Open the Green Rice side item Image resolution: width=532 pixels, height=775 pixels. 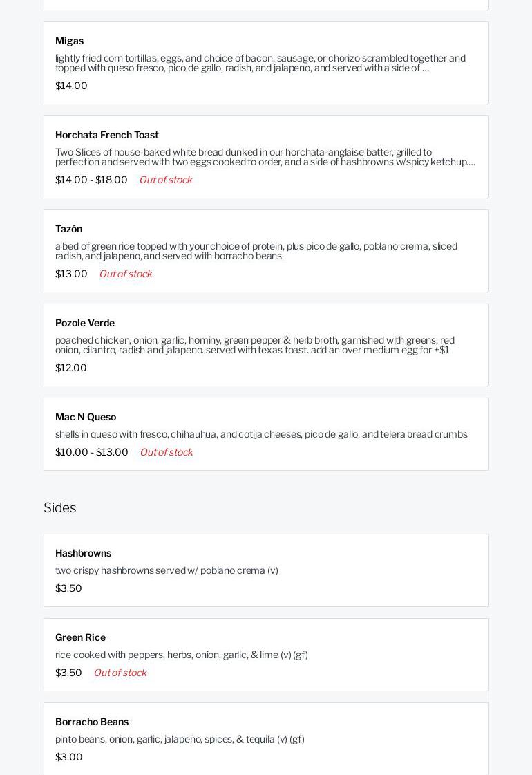[80, 637]
